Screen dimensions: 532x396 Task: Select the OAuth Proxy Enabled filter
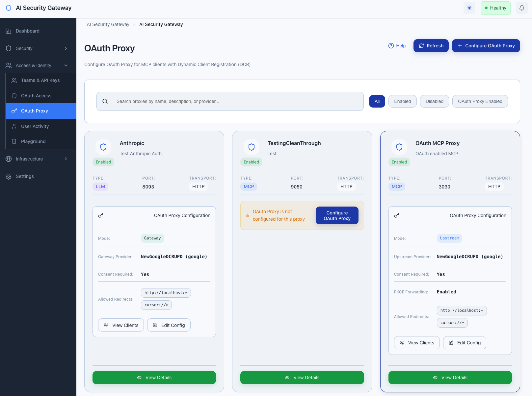[x=480, y=101]
